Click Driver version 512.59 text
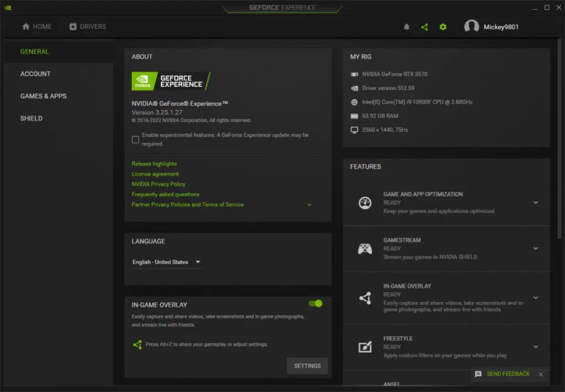 point(388,88)
